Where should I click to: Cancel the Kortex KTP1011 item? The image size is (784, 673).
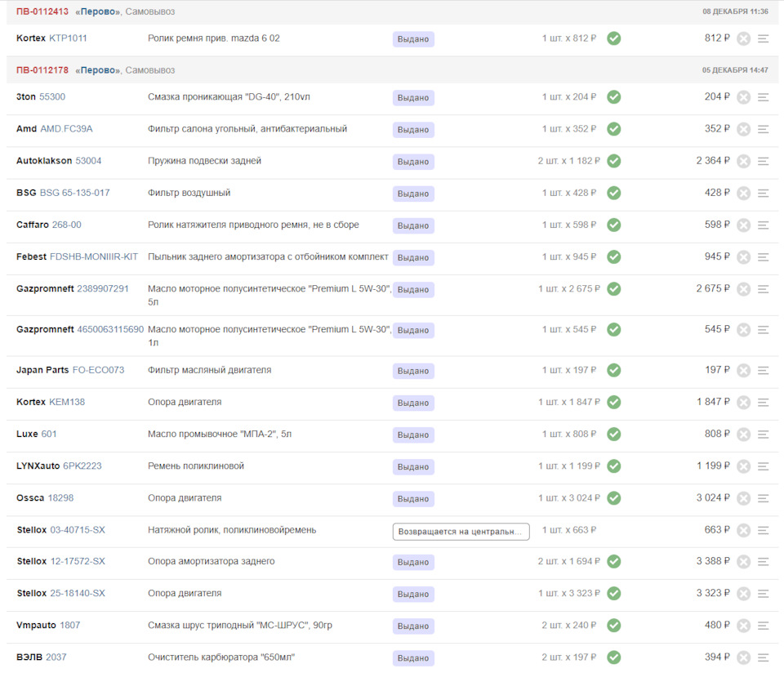[743, 38]
